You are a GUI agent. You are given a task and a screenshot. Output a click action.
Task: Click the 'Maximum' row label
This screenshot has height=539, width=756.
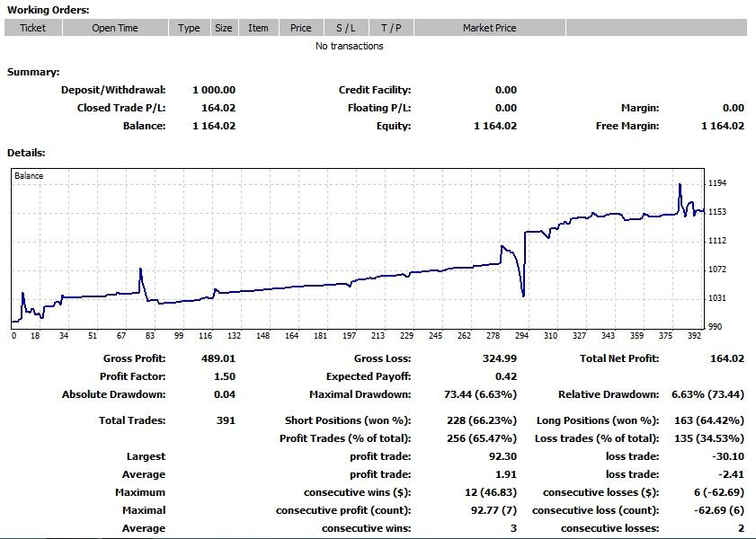pyautogui.click(x=140, y=492)
